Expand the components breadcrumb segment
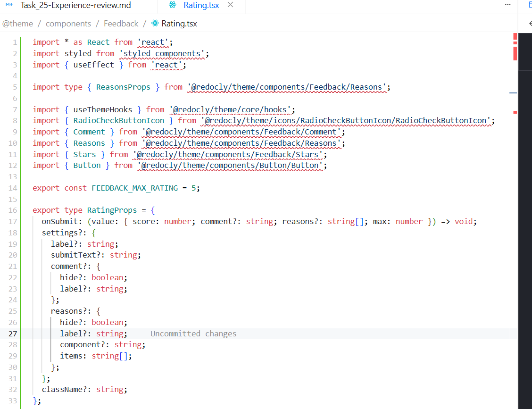This screenshot has width=532, height=409. (68, 24)
